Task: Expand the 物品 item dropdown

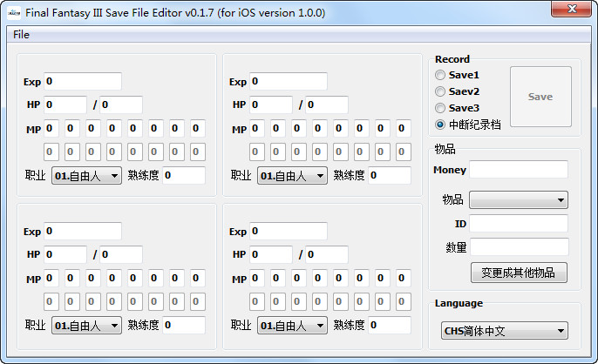Action: pos(518,200)
